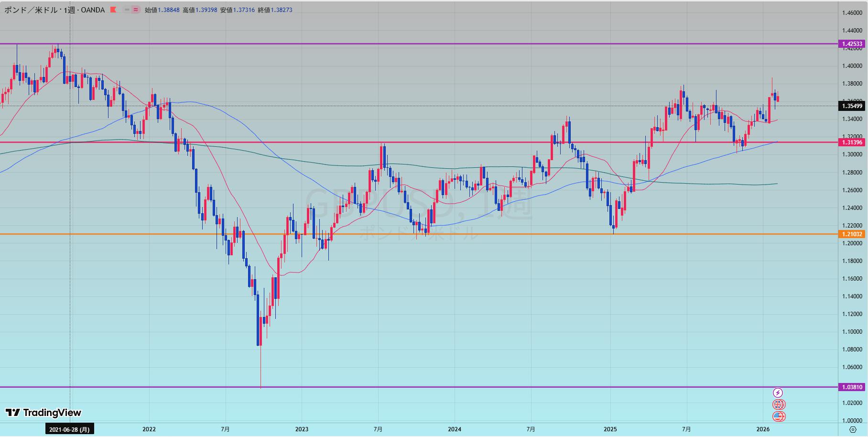Image resolution: width=868 pixels, height=437 pixels.
Task: Click the red flag icon beside OANDA
Action: (113, 10)
